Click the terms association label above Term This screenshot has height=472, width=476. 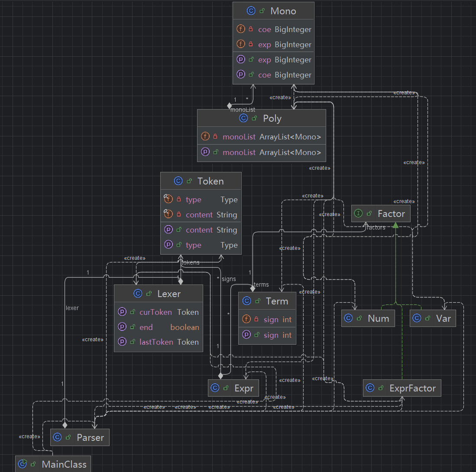tap(261, 285)
